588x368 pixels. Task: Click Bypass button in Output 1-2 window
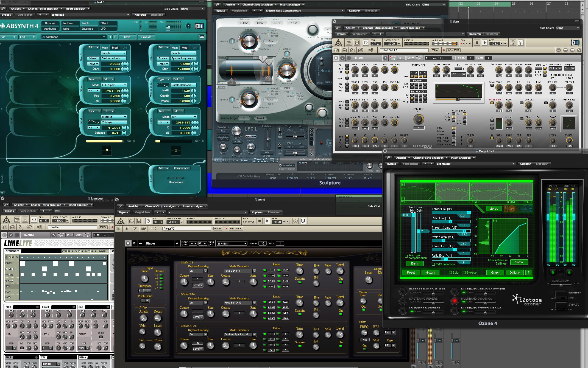(x=392, y=164)
